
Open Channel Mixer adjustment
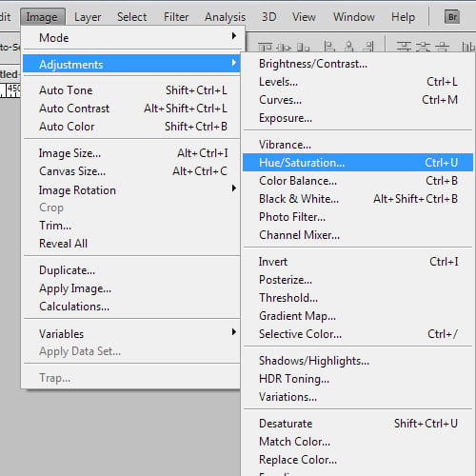[x=358, y=235]
